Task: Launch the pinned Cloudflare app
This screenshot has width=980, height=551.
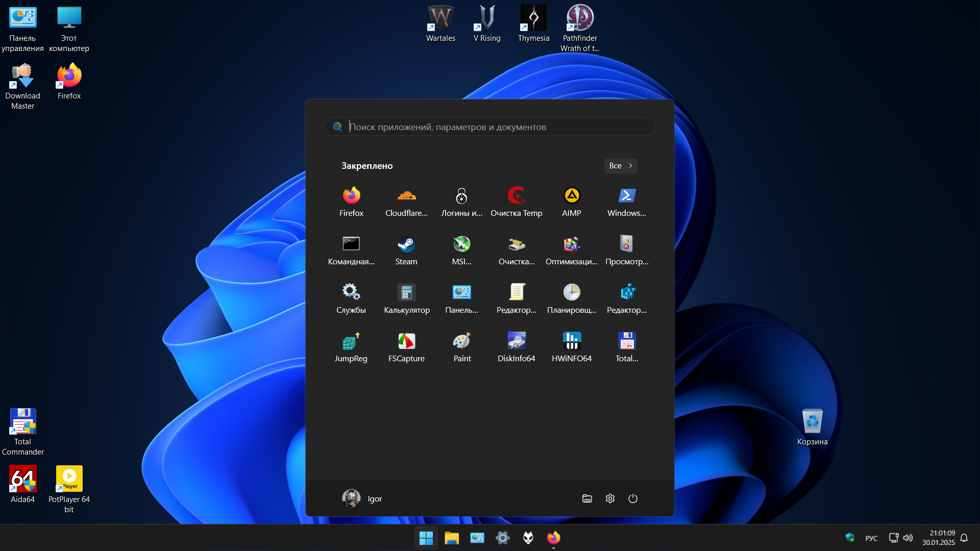Action: click(406, 202)
